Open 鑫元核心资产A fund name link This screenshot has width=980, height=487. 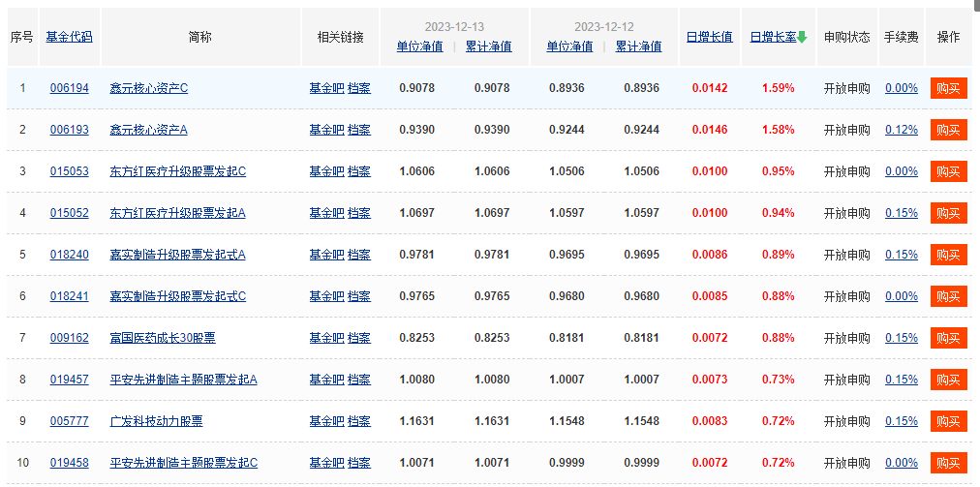point(149,130)
